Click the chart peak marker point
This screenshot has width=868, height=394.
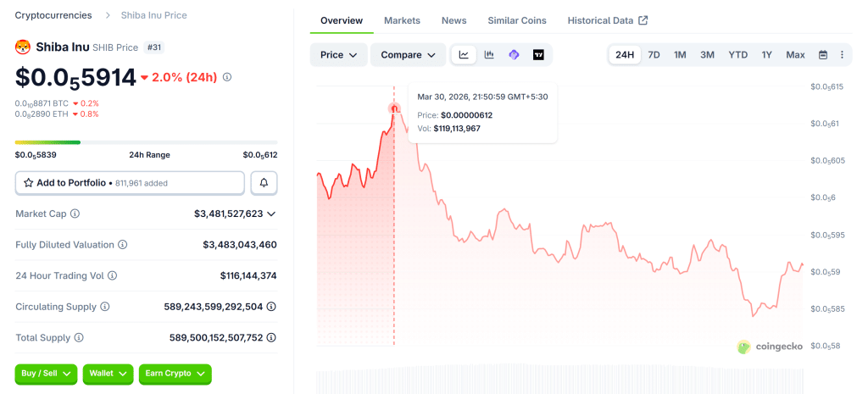pos(394,108)
